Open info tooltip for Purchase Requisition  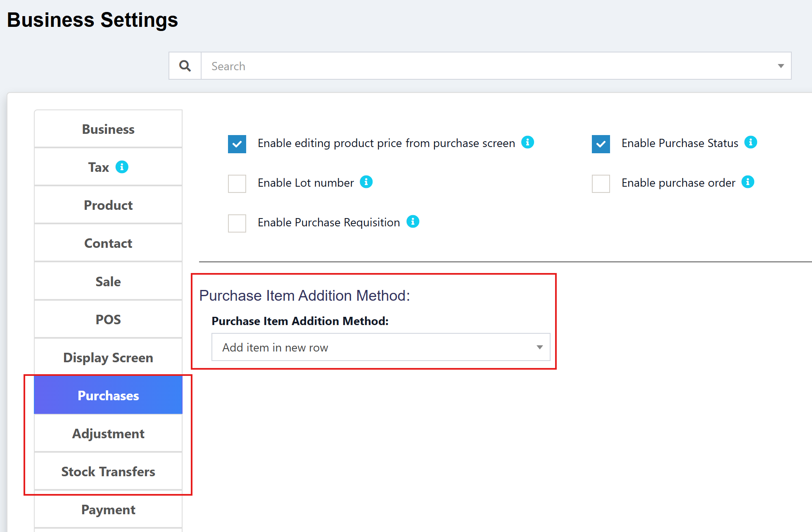413,221
